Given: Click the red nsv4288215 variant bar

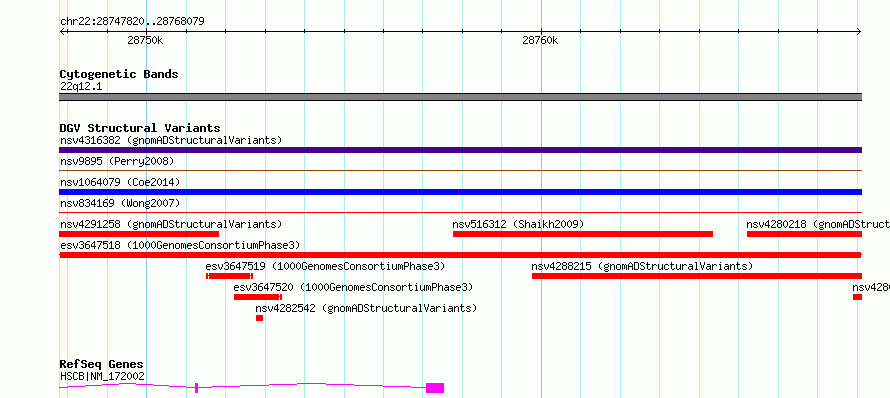Looking at the screenshot, I should (x=697, y=276).
